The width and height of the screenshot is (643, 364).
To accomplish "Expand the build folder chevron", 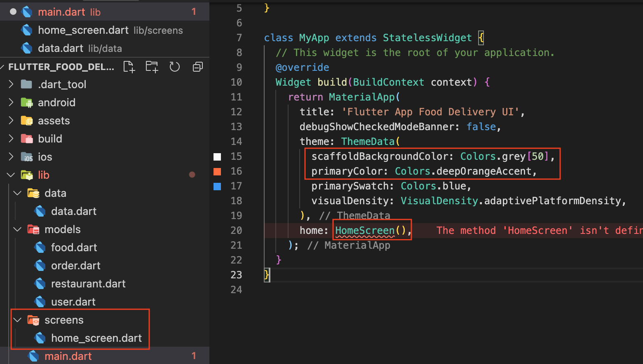I will 11,139.
